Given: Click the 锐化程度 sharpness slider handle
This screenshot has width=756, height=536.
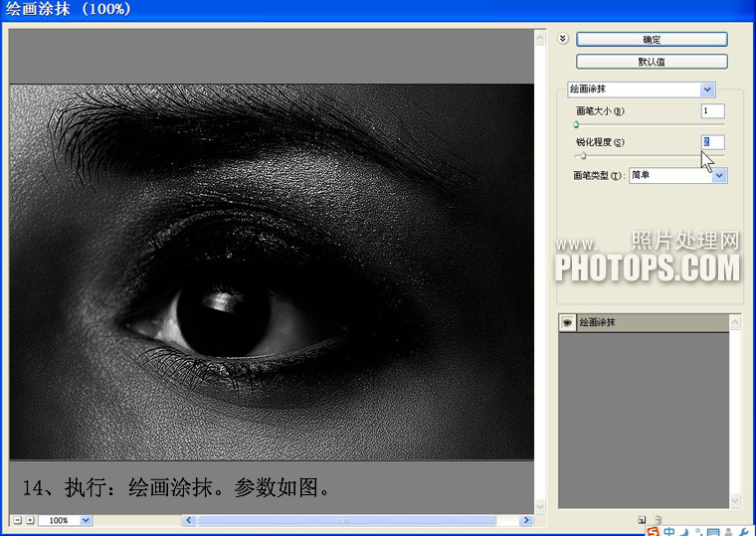Looking at the screenshot, I should (583, 156).
